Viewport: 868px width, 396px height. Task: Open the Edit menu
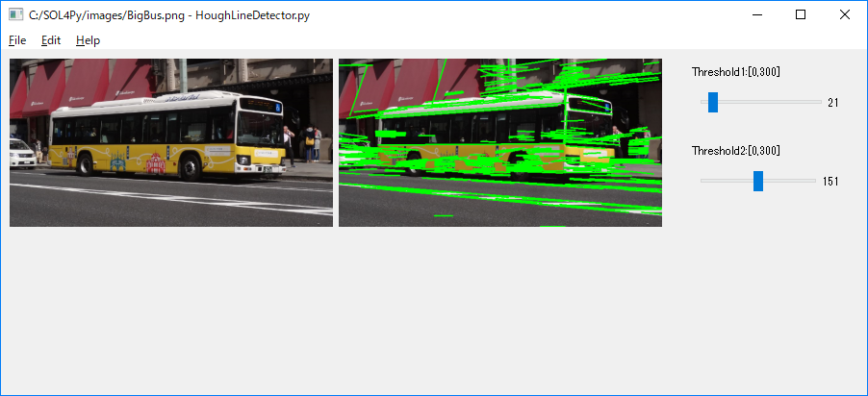(x=51, y=40)
